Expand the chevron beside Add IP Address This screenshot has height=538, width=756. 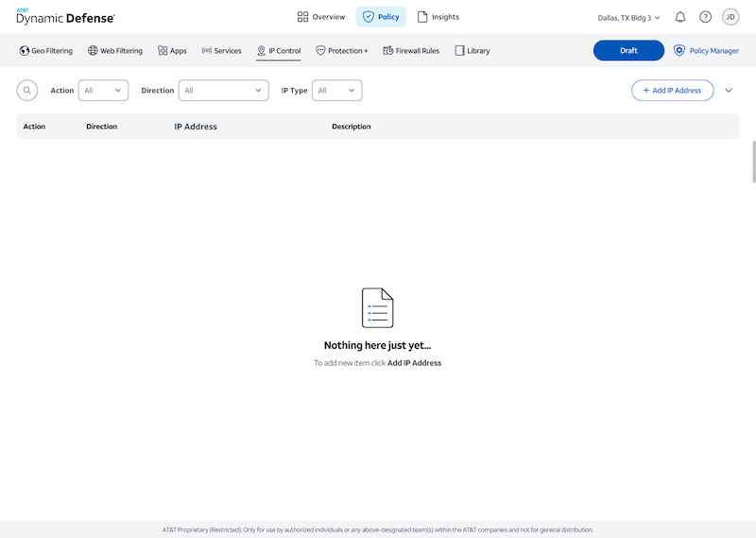click(729, 90)
